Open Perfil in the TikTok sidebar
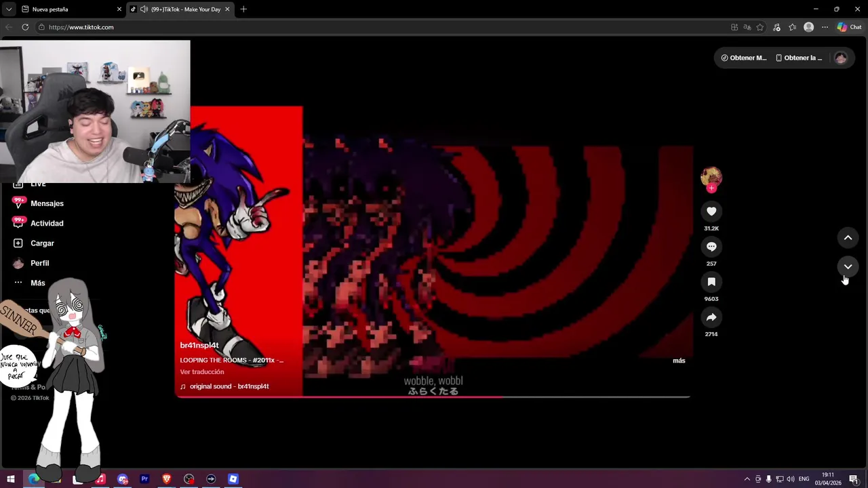 [x=31, y=263]
